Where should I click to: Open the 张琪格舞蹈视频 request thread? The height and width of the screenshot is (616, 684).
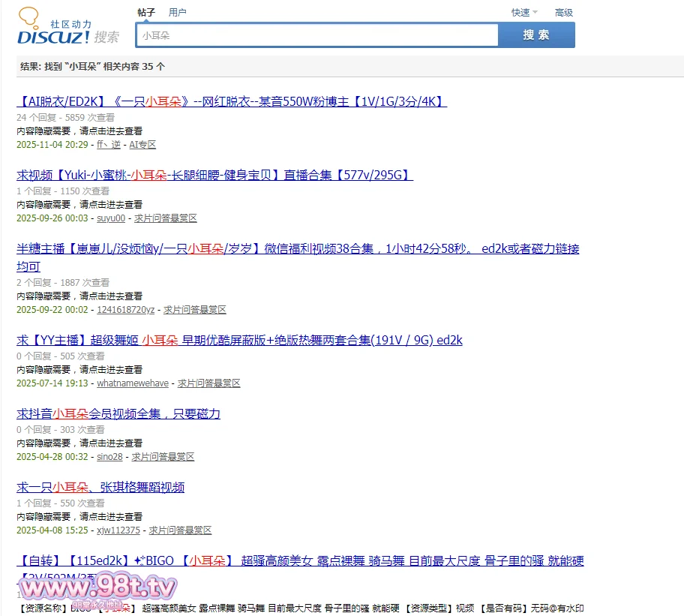click(100, 487)
